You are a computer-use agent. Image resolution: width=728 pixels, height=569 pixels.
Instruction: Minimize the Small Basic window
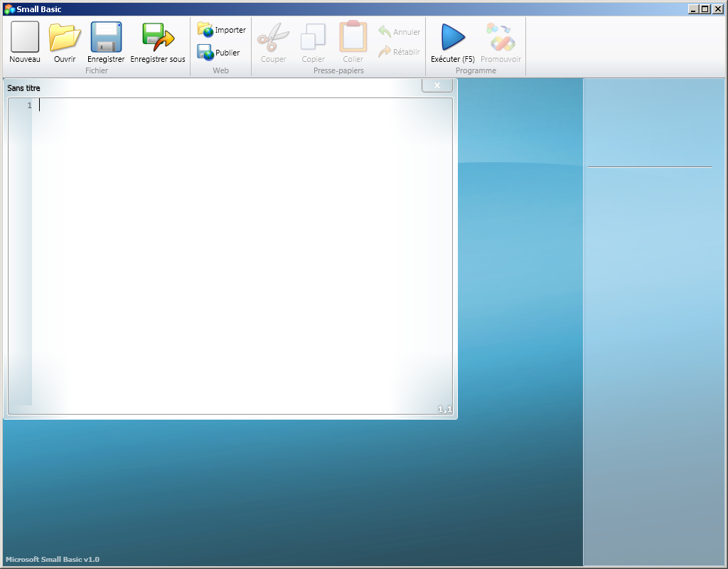(693, 9)
